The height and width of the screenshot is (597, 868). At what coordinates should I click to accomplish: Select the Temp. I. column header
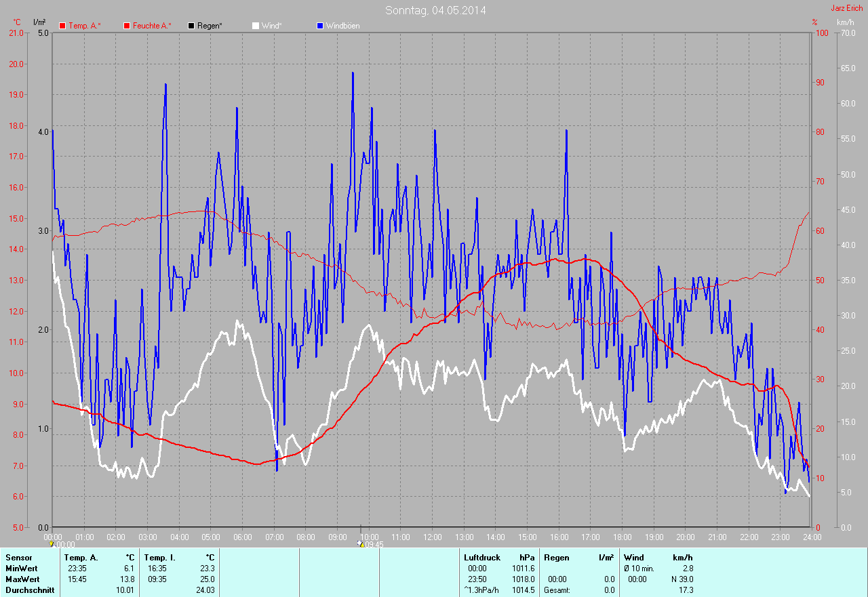pos(157,558)
